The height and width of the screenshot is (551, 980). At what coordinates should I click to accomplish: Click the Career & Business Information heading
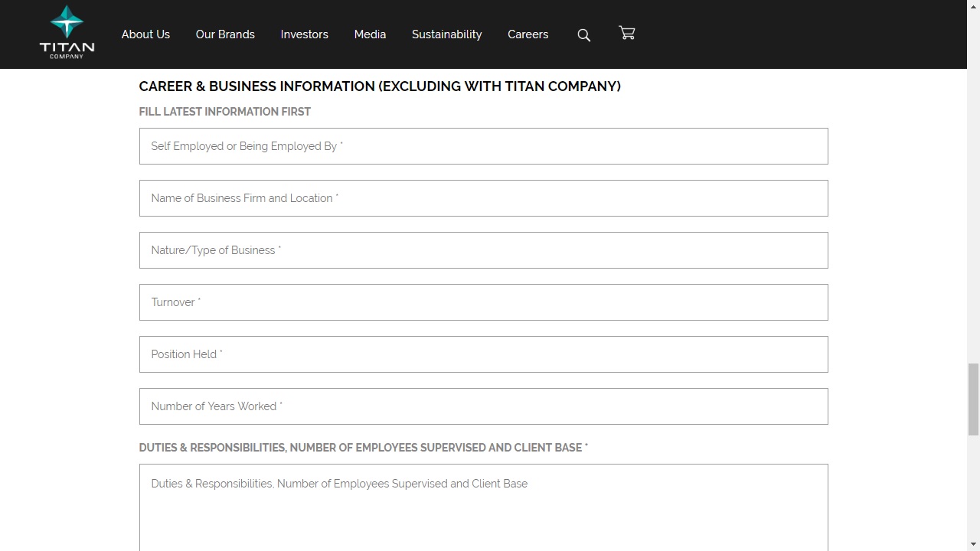(380, 86)
